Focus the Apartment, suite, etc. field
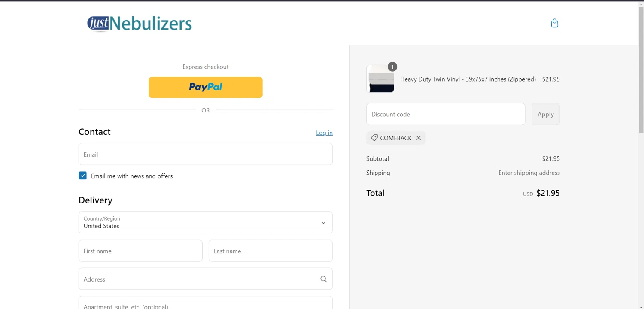Screen dimensions: 644x309 point(206,303)
